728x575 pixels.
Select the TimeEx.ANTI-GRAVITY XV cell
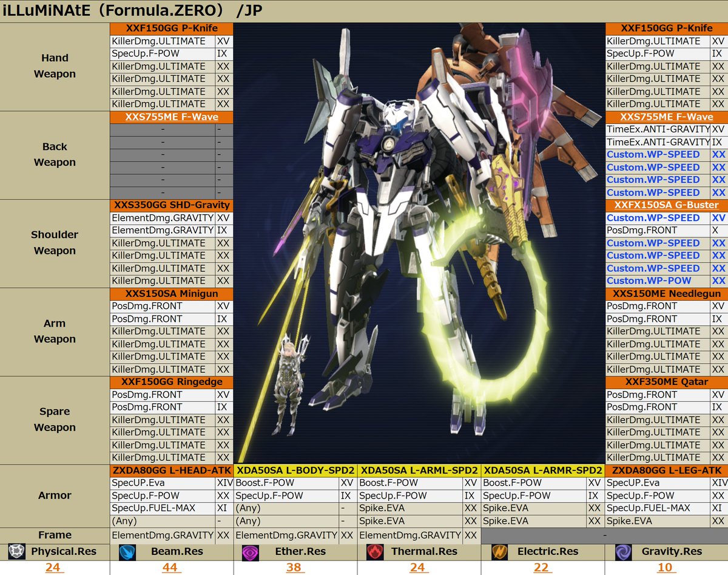click(x=658, y=129)
